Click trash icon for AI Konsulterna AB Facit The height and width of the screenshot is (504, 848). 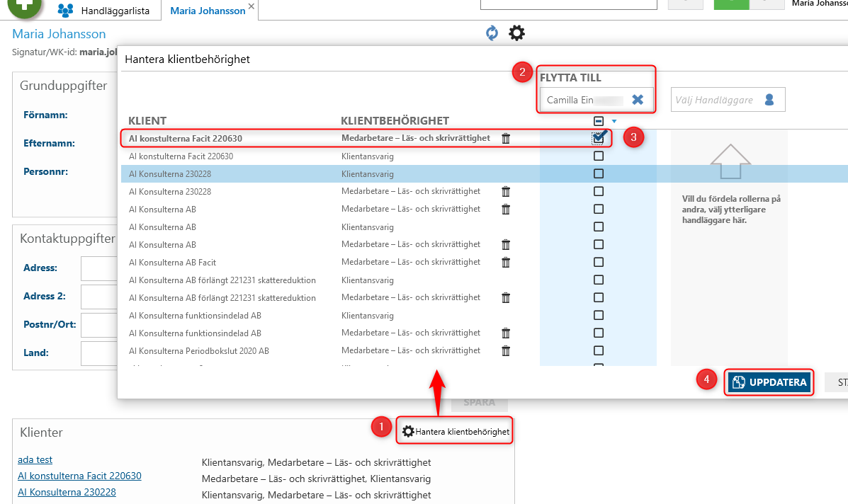(506, 262)
